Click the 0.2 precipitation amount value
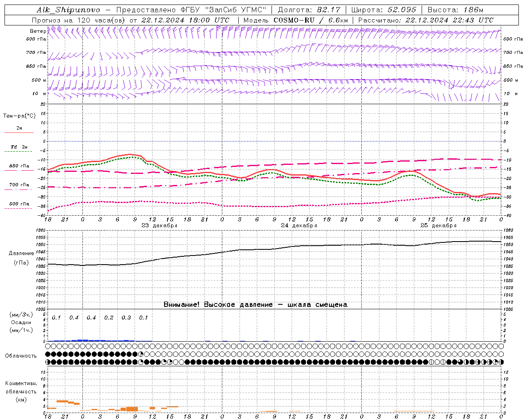Screen dimensions: 525x420 [x=109, y=317]
